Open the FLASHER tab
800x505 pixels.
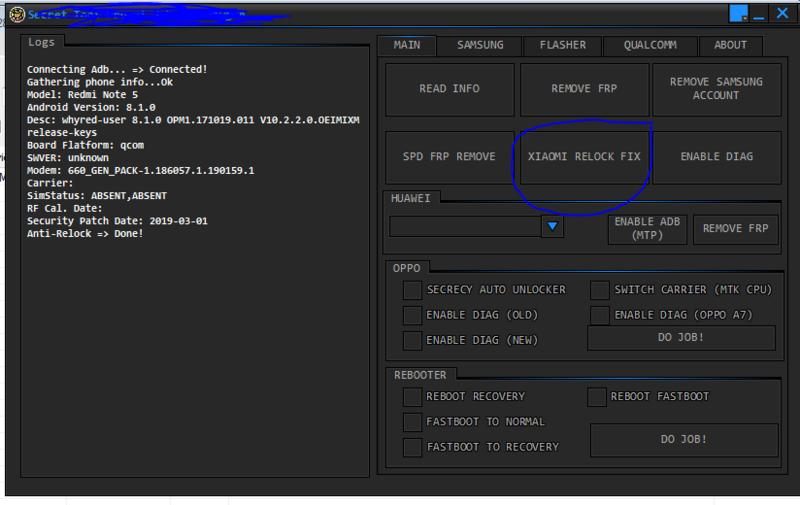[x=563, y=45]
